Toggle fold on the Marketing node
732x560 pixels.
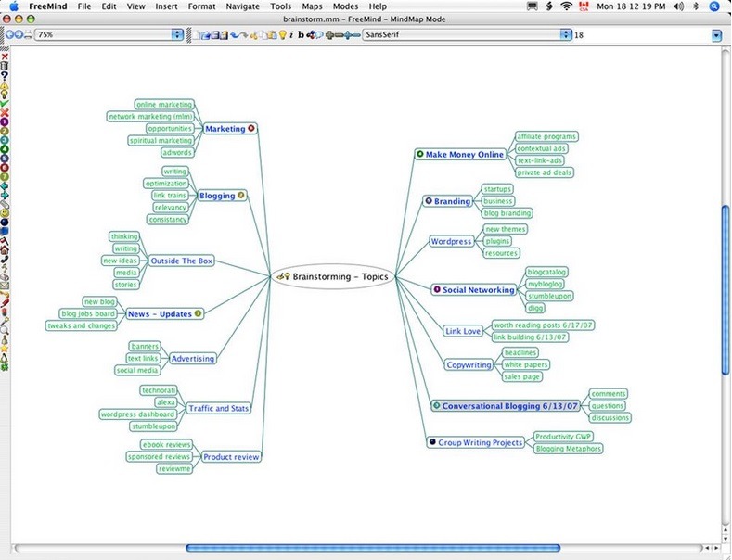tap(225, 129)
